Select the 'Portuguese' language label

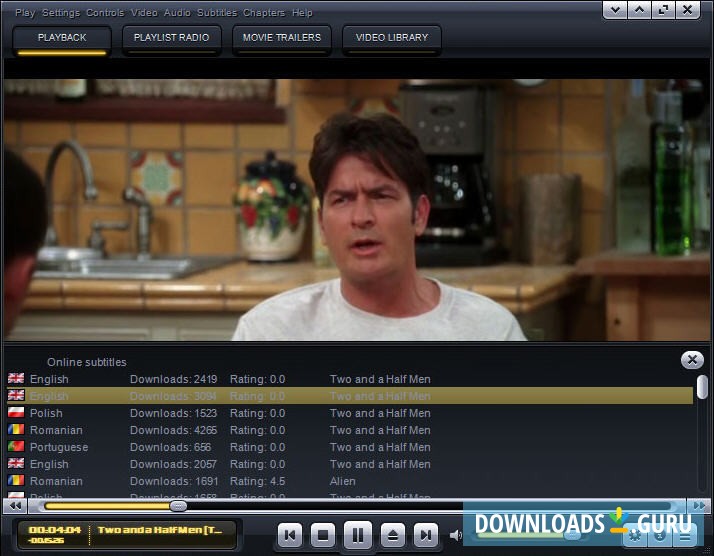click(59, 447)
